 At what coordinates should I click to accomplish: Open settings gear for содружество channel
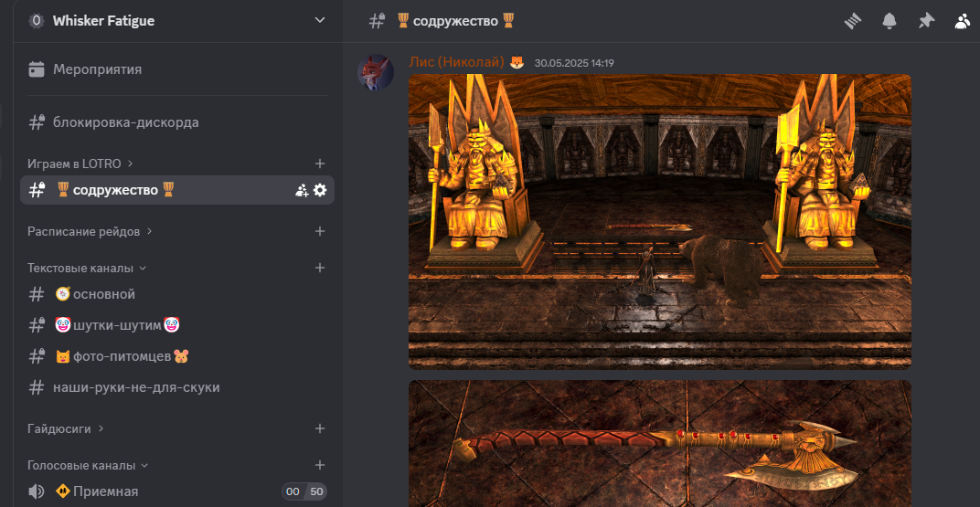[320, 190]
